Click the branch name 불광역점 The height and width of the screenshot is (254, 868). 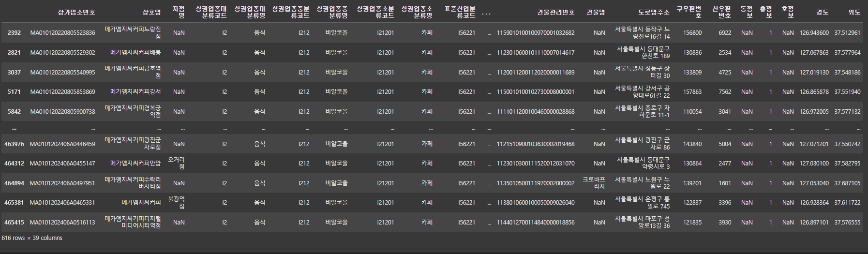coord(176,202)
